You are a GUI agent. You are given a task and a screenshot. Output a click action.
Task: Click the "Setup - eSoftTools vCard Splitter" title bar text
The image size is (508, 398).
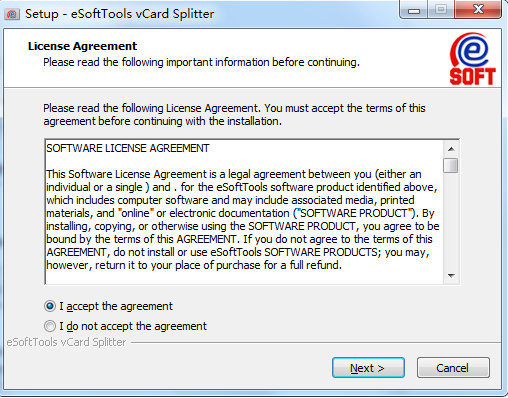tap(120, 14)
